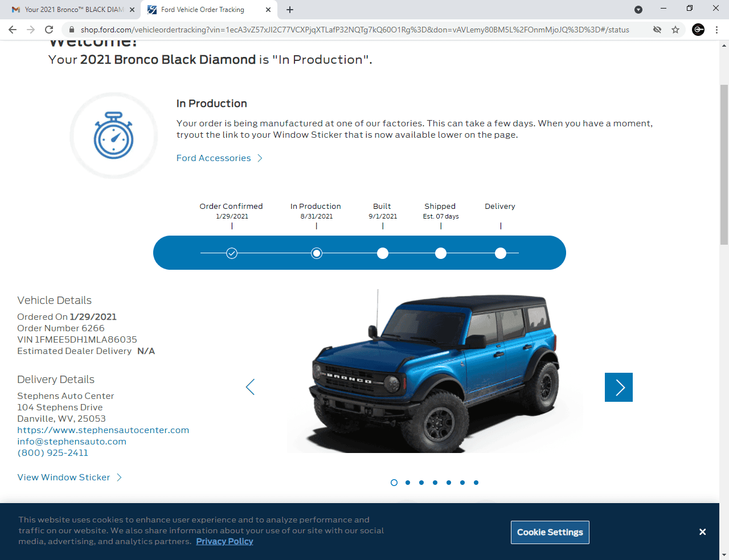Viewport: 729px width, 560px height.
Task: Close the Gmail Bronco tab
Action: 132,10
